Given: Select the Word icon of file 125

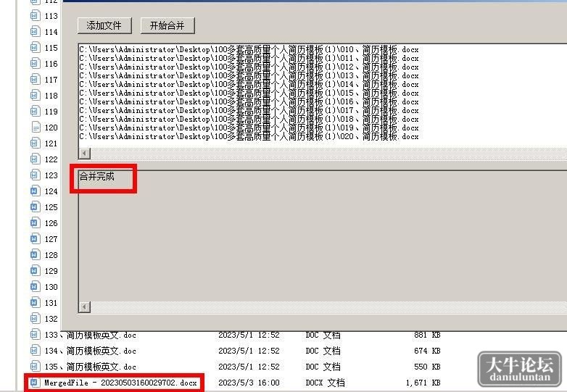Looking at the screenshot, I should (35, 207).
